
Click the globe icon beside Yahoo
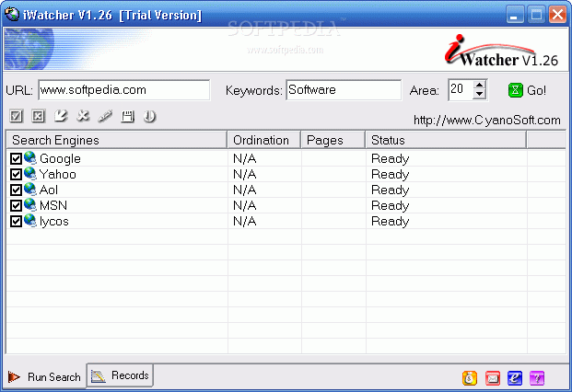30,174
